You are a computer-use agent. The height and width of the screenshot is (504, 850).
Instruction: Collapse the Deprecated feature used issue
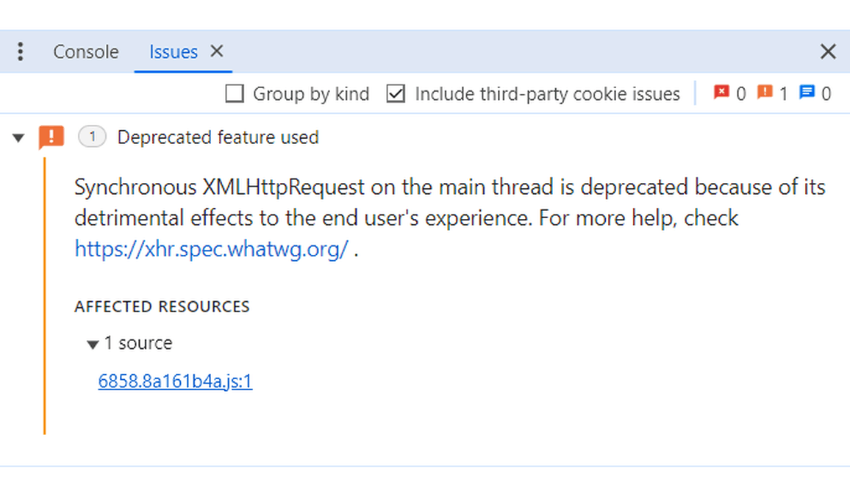pos(19,138)
